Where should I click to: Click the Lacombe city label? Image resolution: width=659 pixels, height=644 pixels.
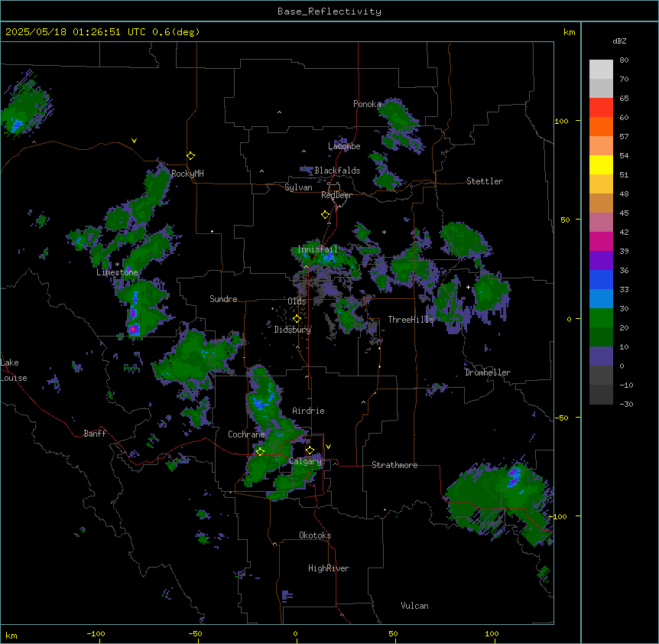344,146
